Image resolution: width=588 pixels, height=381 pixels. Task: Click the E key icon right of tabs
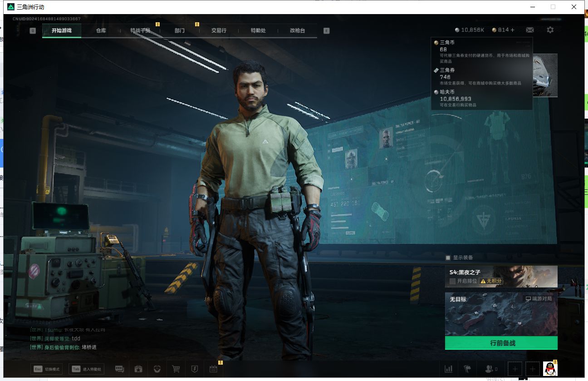coord(326,31)
